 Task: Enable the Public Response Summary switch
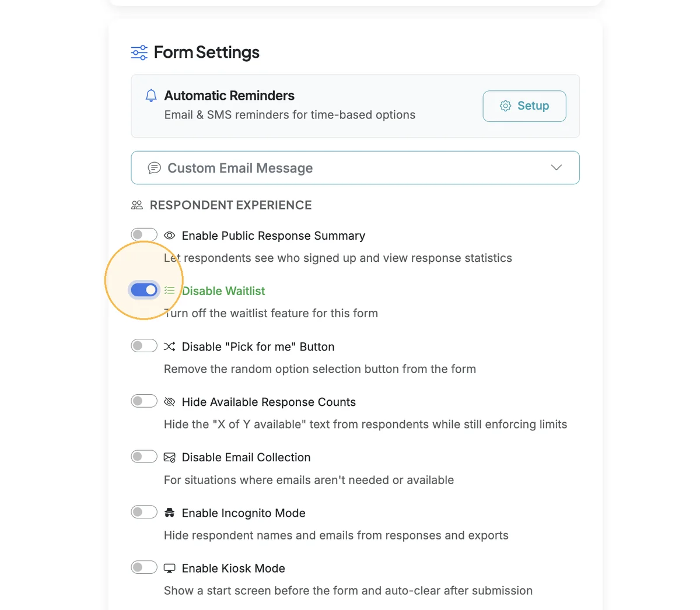[144, 234]
